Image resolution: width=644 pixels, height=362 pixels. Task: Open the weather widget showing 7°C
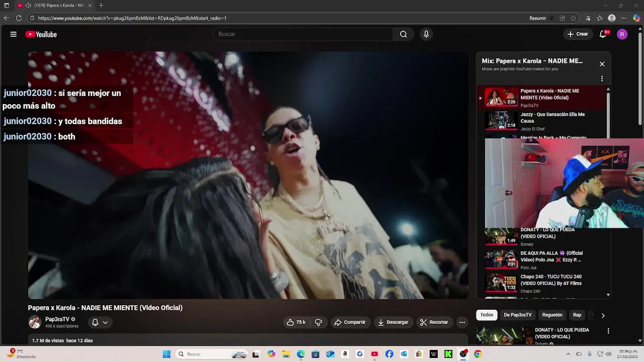pyautogui.click(x=21, y=354)
